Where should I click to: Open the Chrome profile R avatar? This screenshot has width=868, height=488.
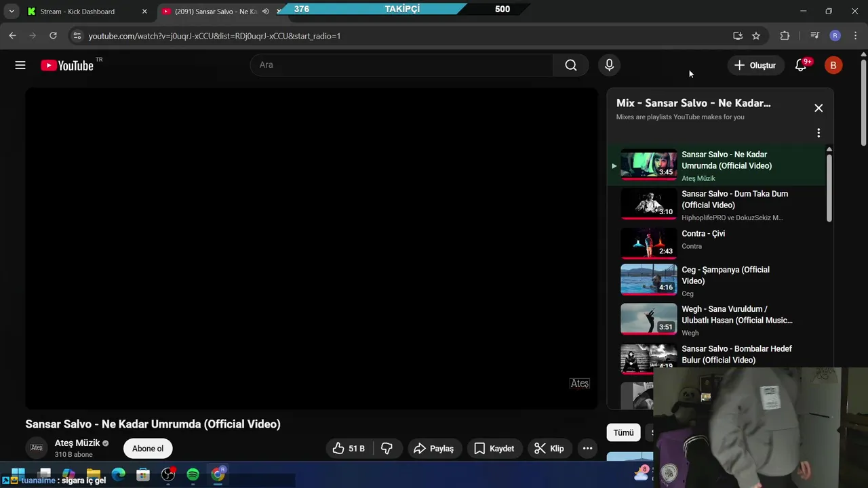coord(835,36)
